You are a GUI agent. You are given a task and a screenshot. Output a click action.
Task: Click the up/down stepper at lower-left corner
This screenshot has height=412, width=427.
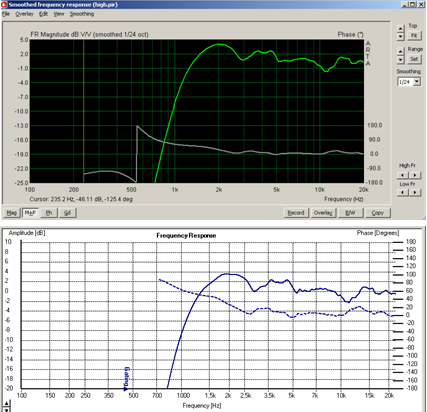pos(6,406)
